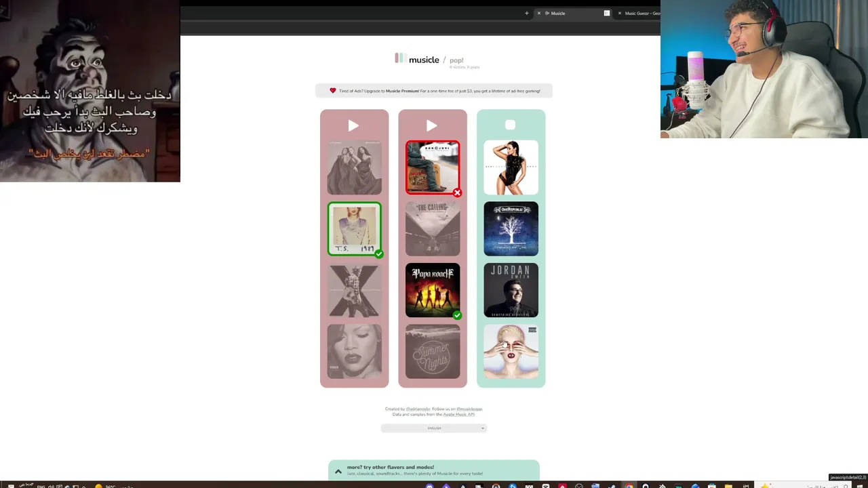Choose The Calling album cover

click(x=433, y=228)
